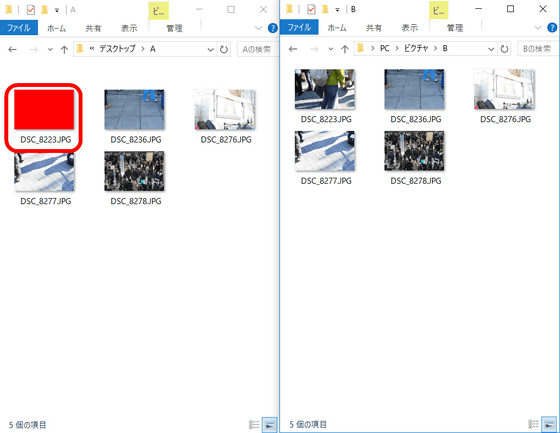The image size is (560, 433).
Task: Click new folder quick access icon in window B
Action: [x=325, y=9]
